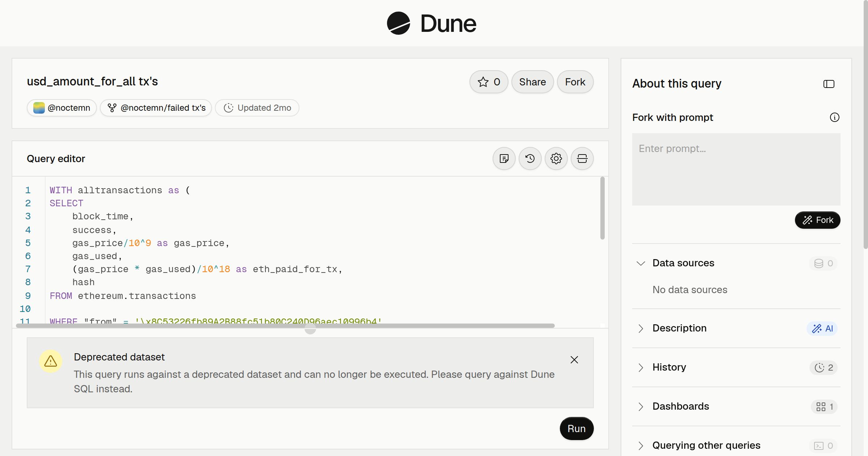Open the query notes icon in editor toolbar
The height and width of the screenshot is (456, 868).
[x=504, y=159]
